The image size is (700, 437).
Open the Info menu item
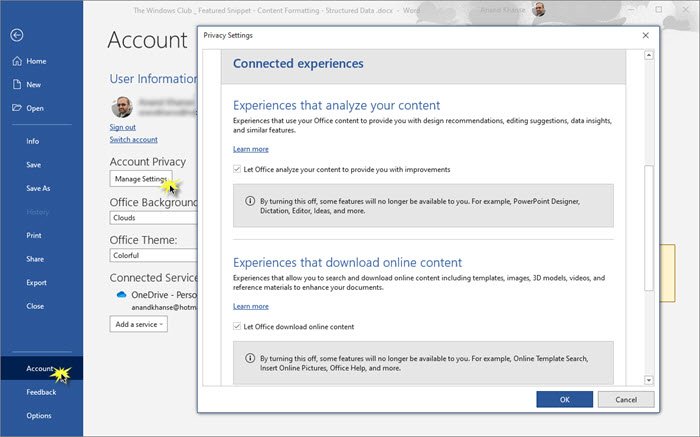[x=33, y=141]
